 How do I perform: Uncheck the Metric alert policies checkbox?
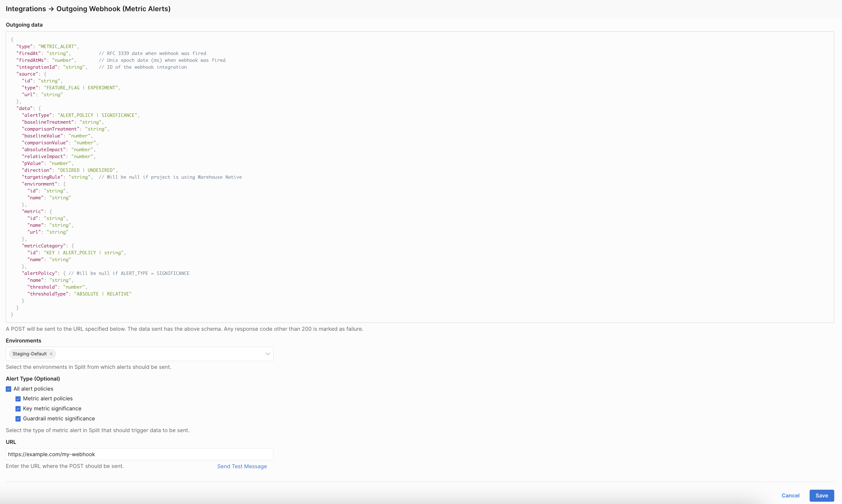click(x=18, y=399)
